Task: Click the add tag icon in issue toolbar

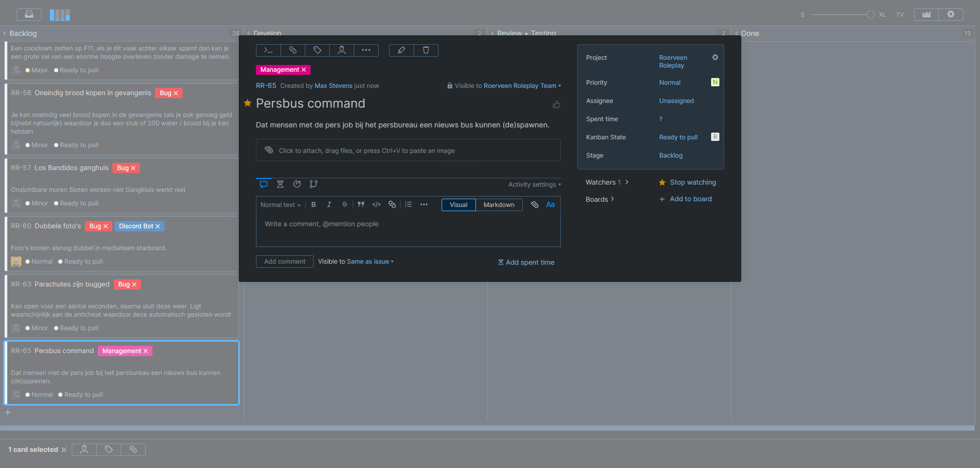Action: [x=317, y=50]
